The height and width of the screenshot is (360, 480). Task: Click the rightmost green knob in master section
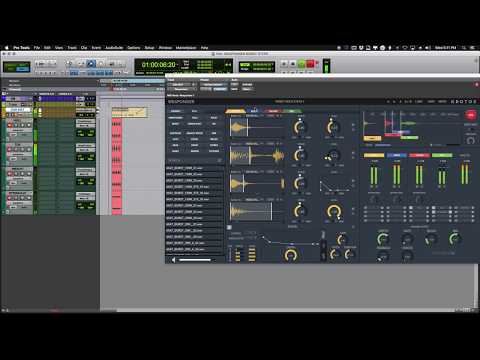pos(455,239)
